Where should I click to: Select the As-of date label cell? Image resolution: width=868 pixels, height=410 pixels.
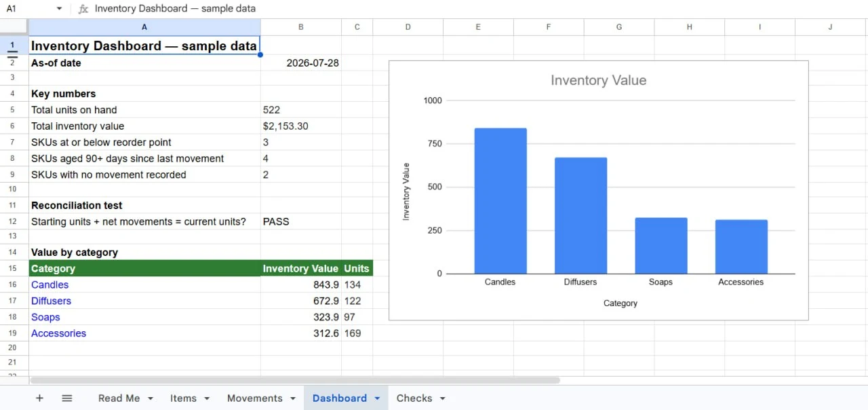tap(144, 63)
